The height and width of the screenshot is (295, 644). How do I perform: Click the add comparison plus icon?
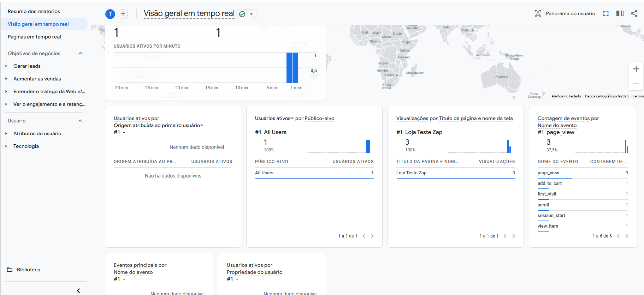(x=123, y=14)
